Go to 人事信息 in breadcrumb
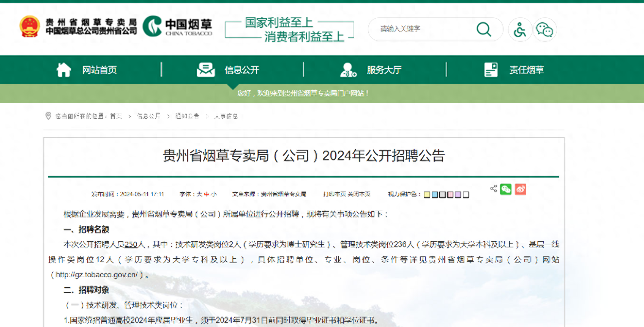Image resolution: width=644 pixels, height=327 pixels. [x=226, y=116]
